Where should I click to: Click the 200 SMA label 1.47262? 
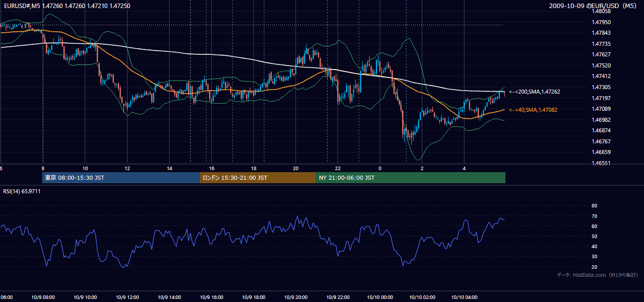(x=535, y=92)
